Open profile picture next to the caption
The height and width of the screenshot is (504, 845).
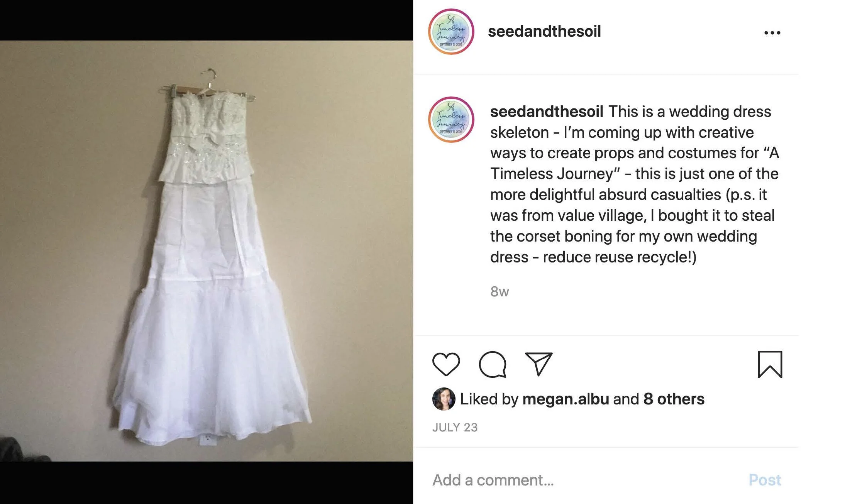pyautogui.click(x=451, y=120)
